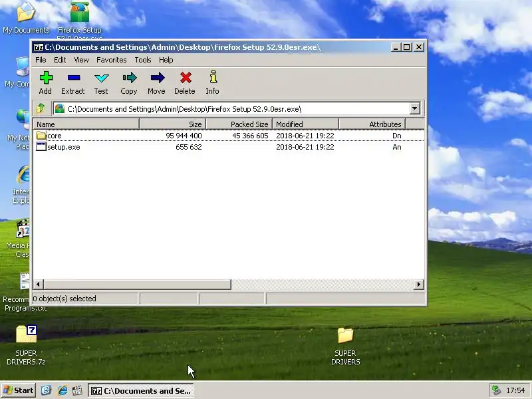Click Show Desktop quick launch icon
The height and width of the screenshot is (399, 532).
pyautogui.click(x=46, y=390)
